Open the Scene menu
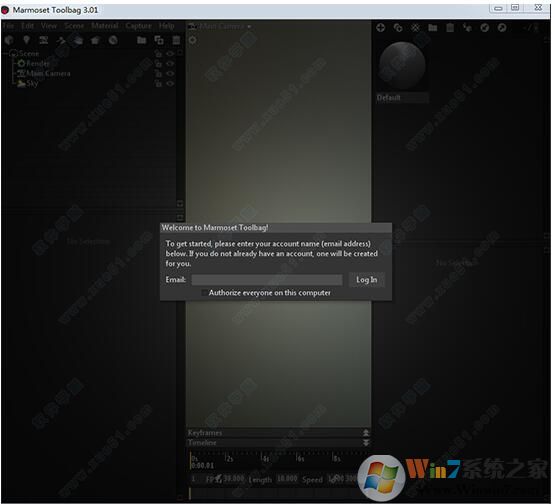This screenshot has width=555, height=504. coord(74,26)
